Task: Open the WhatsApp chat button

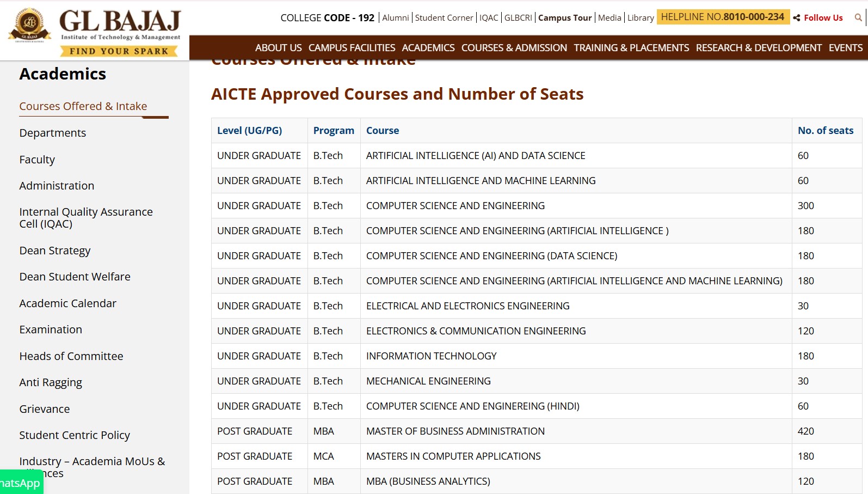Action: (21, 483)
